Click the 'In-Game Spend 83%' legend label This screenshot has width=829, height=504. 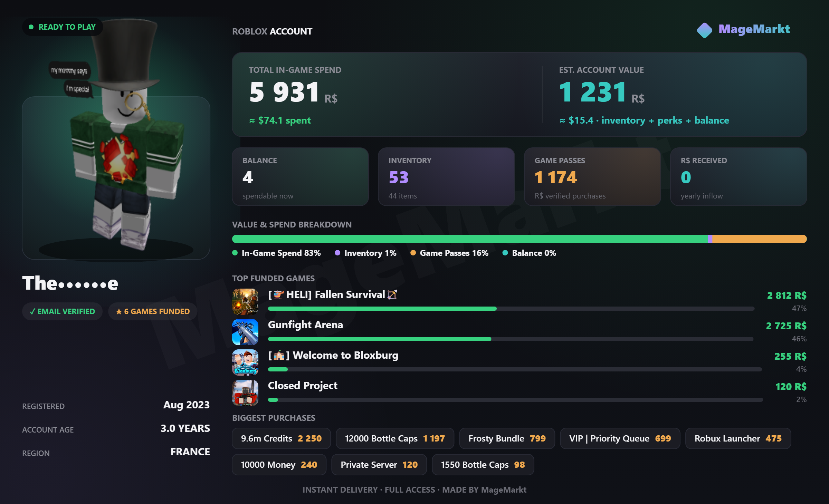[x=281, y=253]
